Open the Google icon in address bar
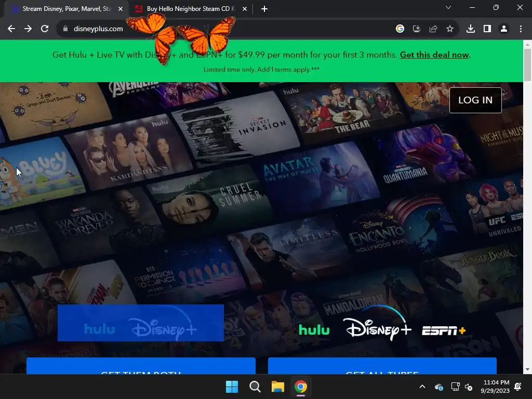532x399 pixels. coord(400,29)
